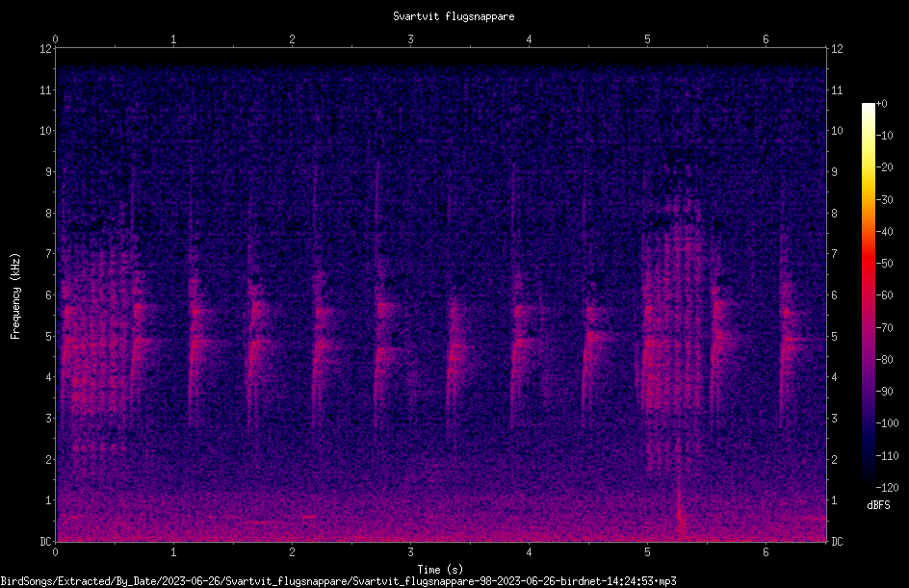Click '11' tick on left frequency axis
The height and width of the screenshot is (588, 909).
[45, 89]
